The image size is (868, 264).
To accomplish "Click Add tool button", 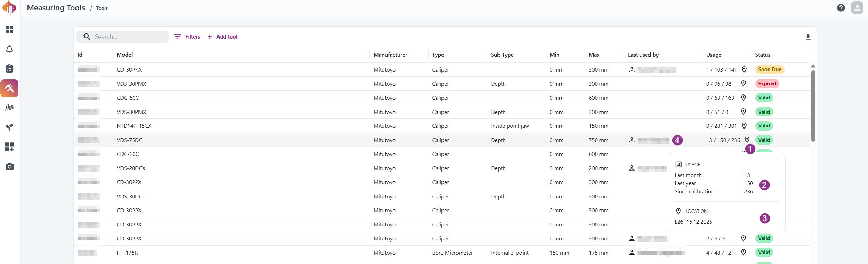I will point(222,37).
